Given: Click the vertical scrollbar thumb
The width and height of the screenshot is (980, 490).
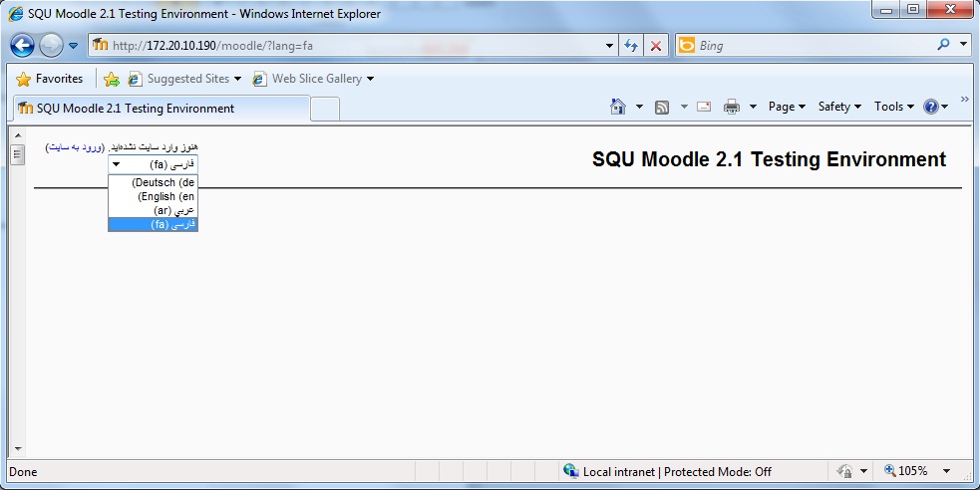Looking at the screenshot, I should click(18, 154).
